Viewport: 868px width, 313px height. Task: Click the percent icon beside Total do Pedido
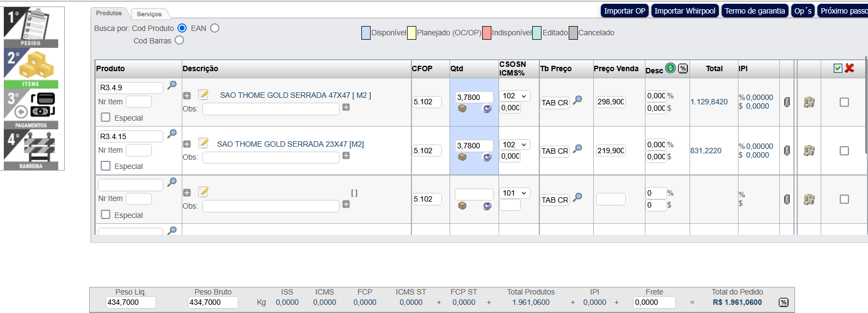783,302
